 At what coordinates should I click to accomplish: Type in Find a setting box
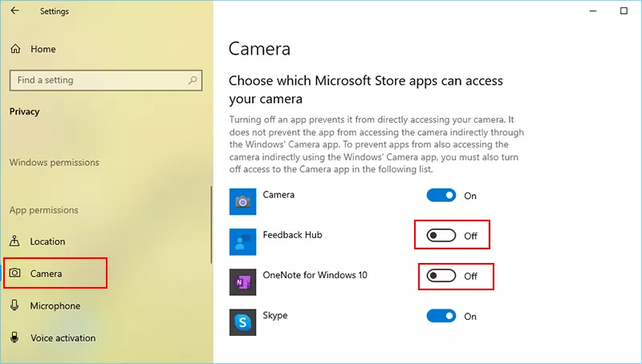tap(96, 80)
